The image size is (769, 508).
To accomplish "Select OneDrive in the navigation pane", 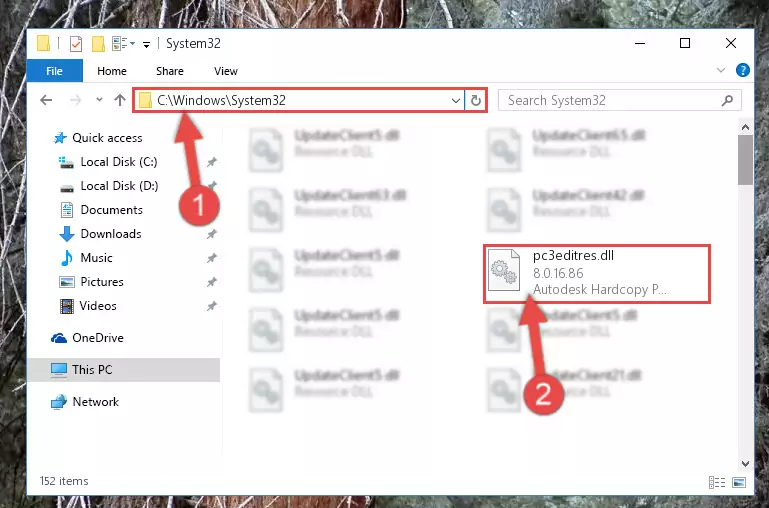I will point(98,338).
